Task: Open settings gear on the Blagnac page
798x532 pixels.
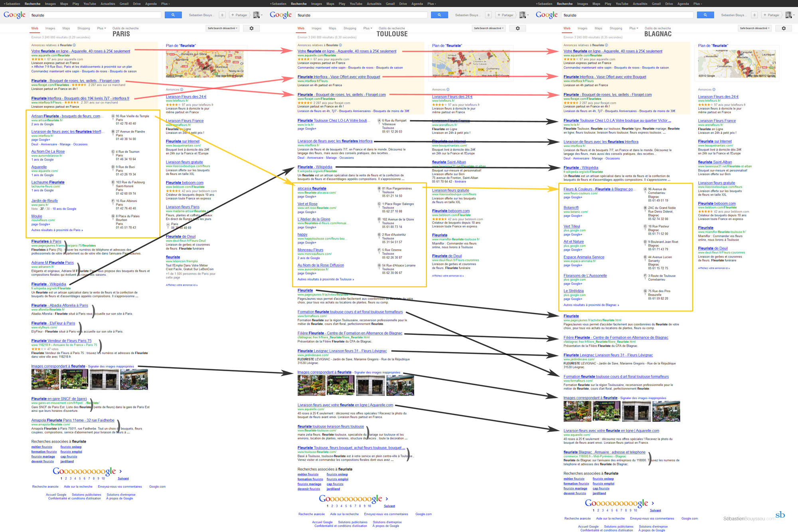Action: coord(784,28)
